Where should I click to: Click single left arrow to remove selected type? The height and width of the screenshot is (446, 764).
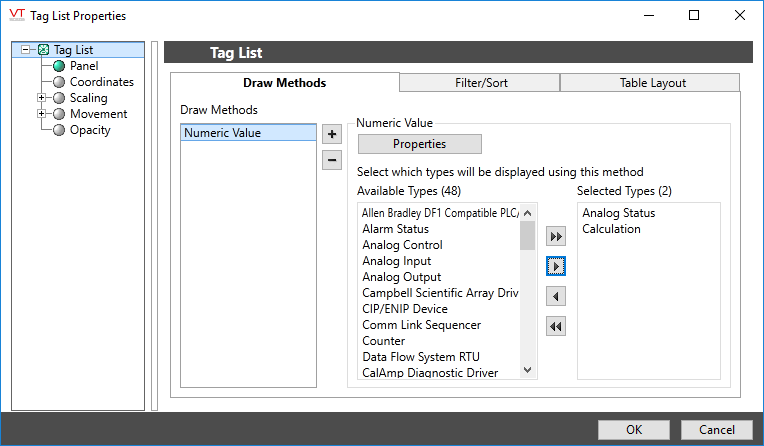click(x=557, y=296)
